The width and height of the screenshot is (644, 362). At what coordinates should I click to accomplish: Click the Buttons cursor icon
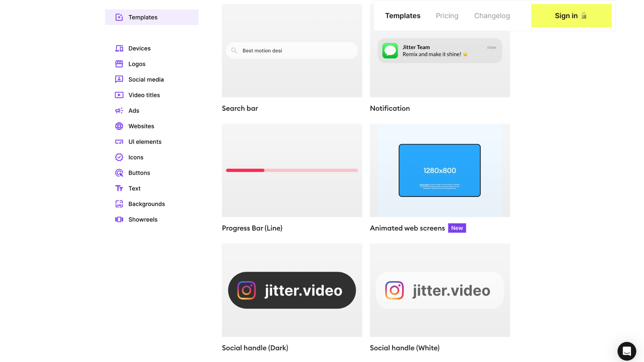point(119,173)
